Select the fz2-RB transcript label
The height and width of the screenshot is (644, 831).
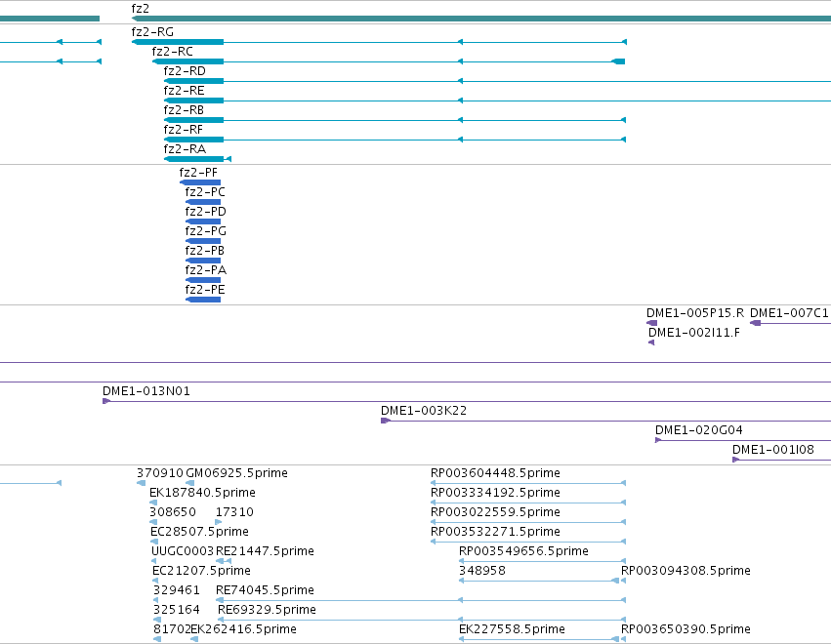click(x=184, y=110)
